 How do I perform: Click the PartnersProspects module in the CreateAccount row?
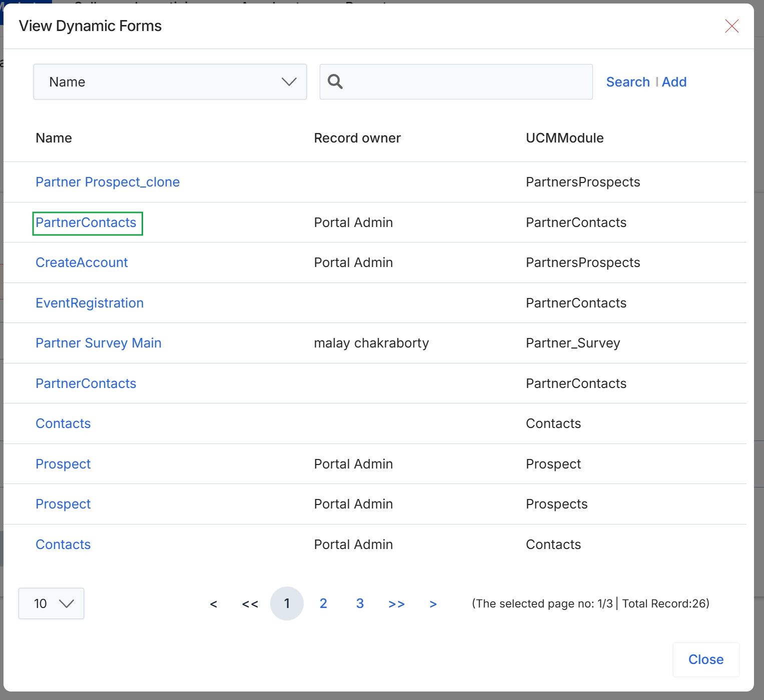(583, 262)
